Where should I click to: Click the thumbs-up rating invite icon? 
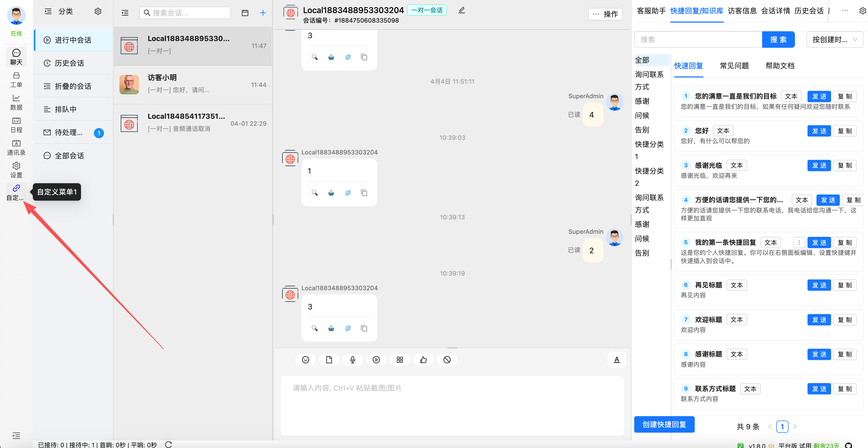[x=423, y=360]
